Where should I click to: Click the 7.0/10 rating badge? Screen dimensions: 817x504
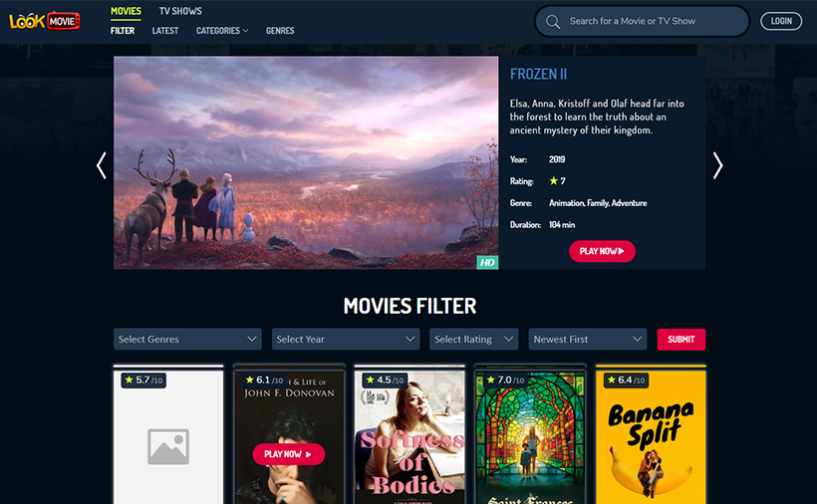pos(505,380)
